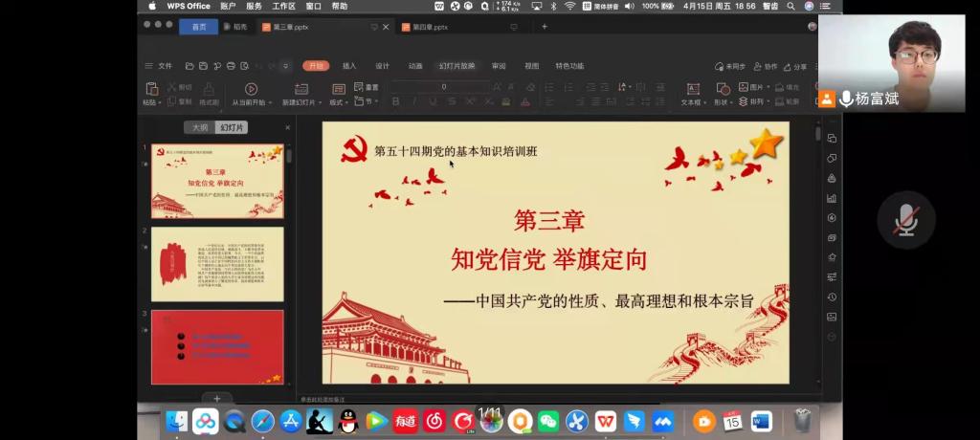Switch the side panel to Outline (大纲) view
Viewport: 980px width, 440px height.
tap(199, 127)
